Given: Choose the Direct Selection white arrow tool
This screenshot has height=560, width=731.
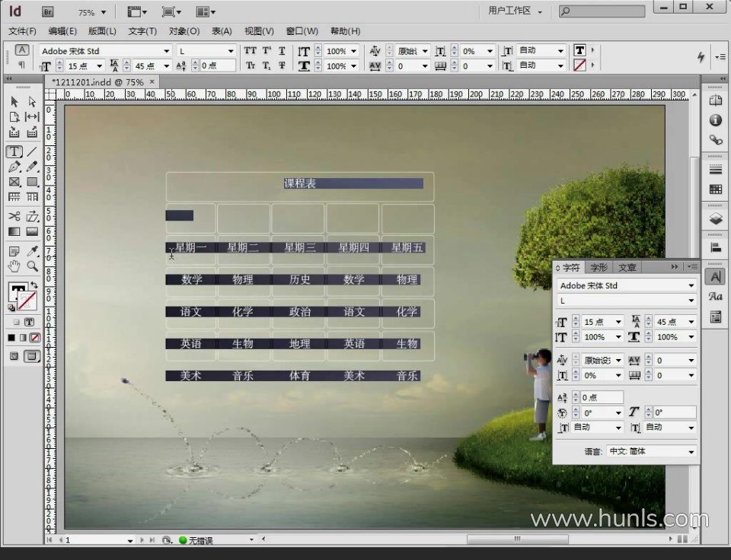Looking at the screenshot, I should 32,101.
